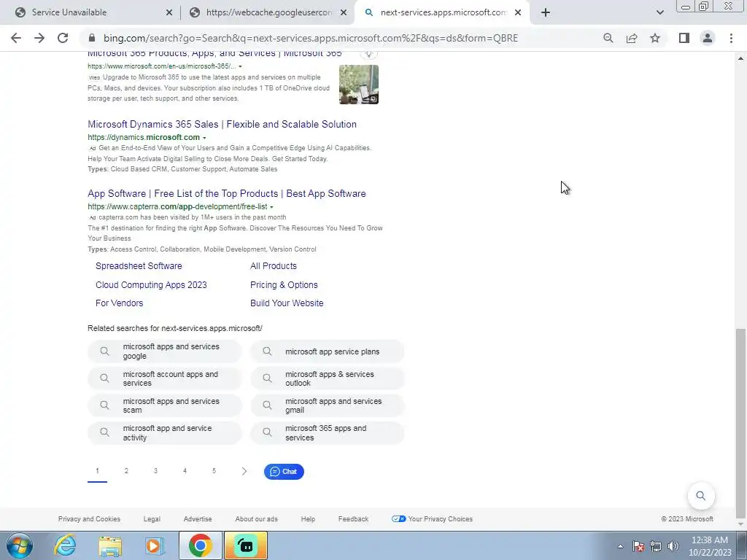This screenshot has height=560, width=747.
Task: Open the Microsoft Dynamics 365 Sales ad
Action: 222,124
